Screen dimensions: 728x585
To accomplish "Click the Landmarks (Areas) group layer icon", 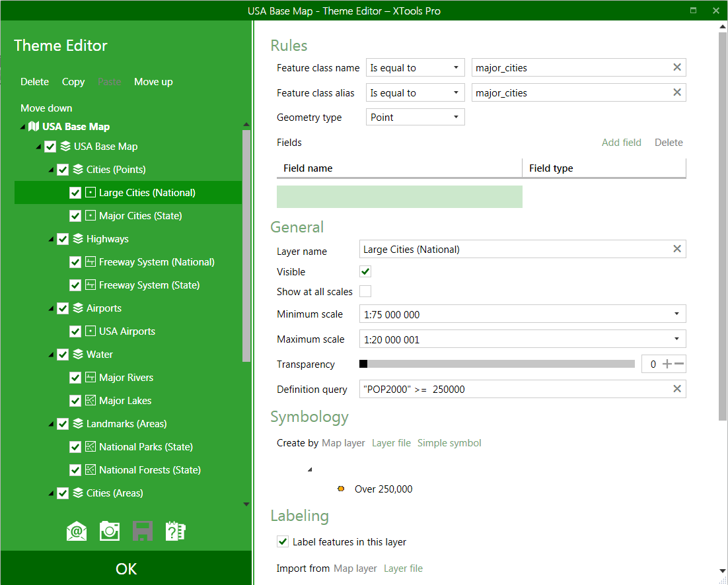I will click(x=78, y=423).
